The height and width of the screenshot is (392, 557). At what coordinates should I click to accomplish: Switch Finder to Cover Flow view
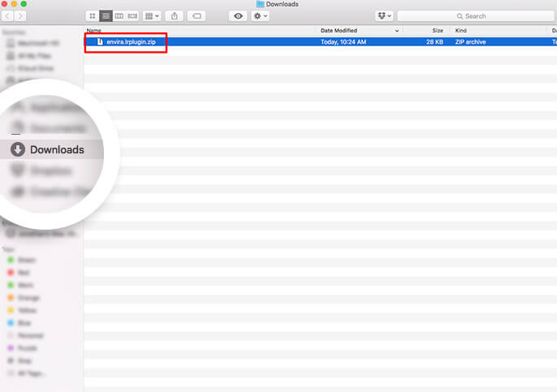click(x=132, y=16)
